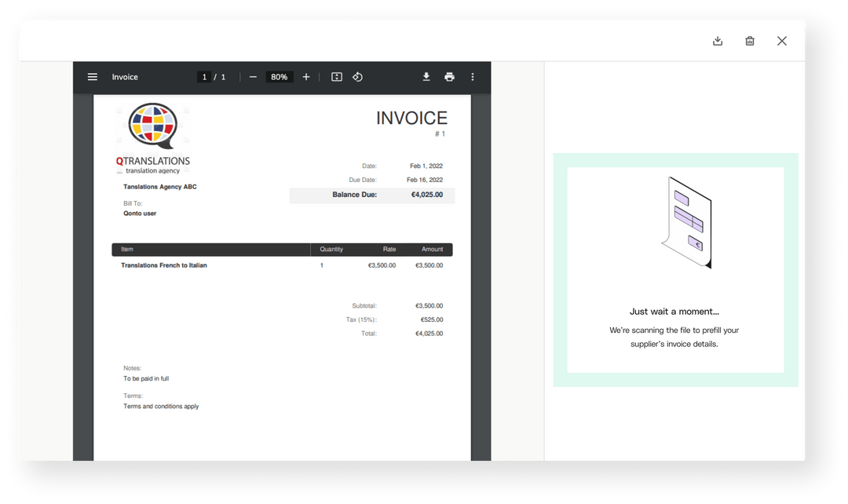Open the PDF viewer more actions menu

(x=473, y=77)
